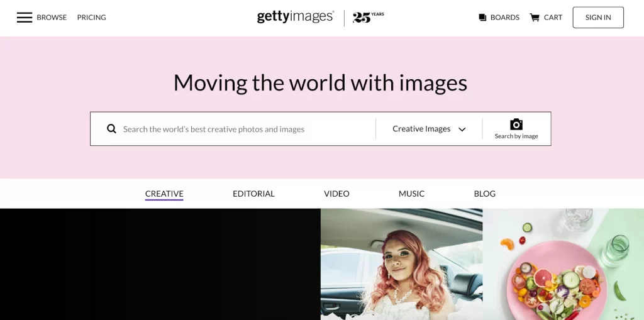Open the heart-shaped vegetable plate photo
Image resolution: width=644 pixels, height=320 pixels.
(563, 264)
